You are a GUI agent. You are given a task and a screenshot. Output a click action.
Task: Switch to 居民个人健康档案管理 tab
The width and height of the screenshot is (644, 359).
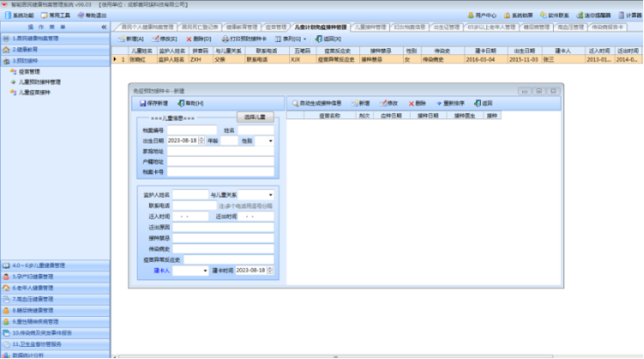pyautogui.click(x=147, y=27)
